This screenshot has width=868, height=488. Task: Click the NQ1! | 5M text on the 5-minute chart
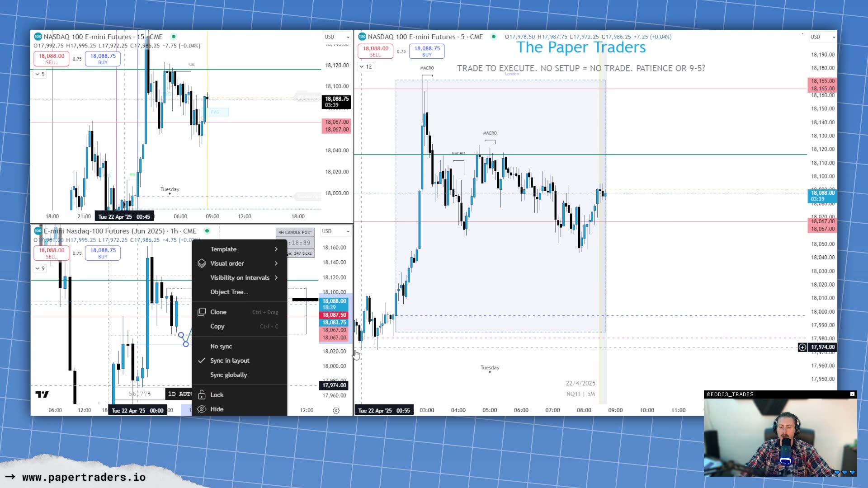580,394
